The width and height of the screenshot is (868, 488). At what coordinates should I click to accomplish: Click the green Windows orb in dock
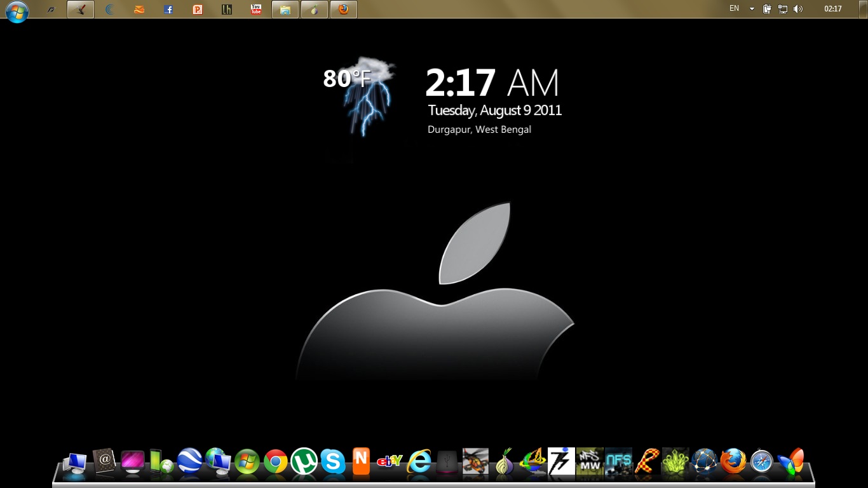[x=247, y=461]
